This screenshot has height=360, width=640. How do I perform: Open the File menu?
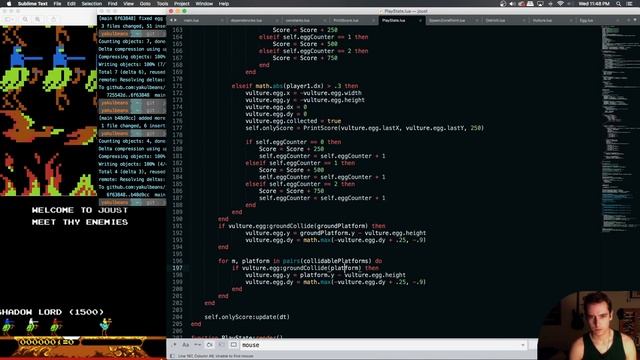57,4
